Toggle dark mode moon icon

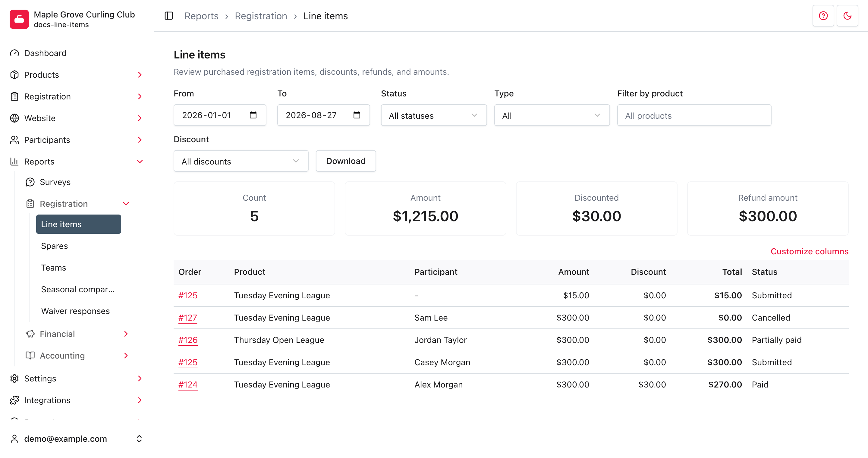click(x=847, y=16)
